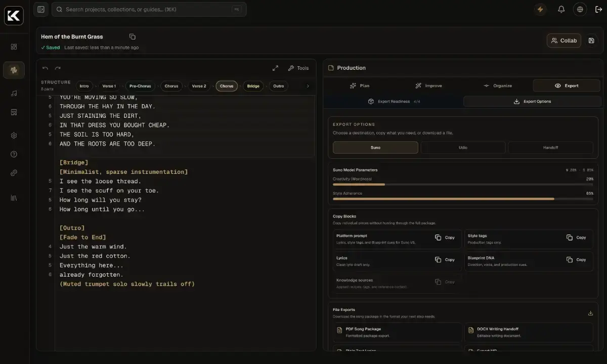Click the redo arrow icon in editor

point(58,68)
